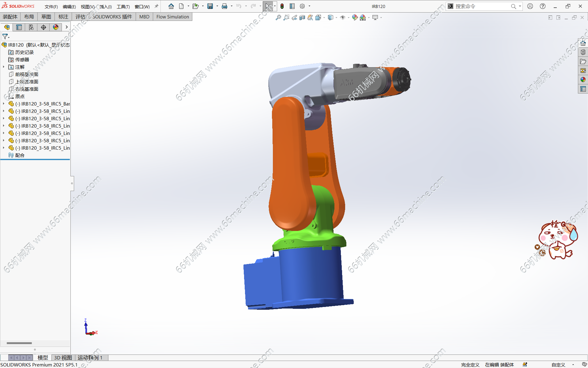Open the 文件(F) menu

tap(51, 6)
